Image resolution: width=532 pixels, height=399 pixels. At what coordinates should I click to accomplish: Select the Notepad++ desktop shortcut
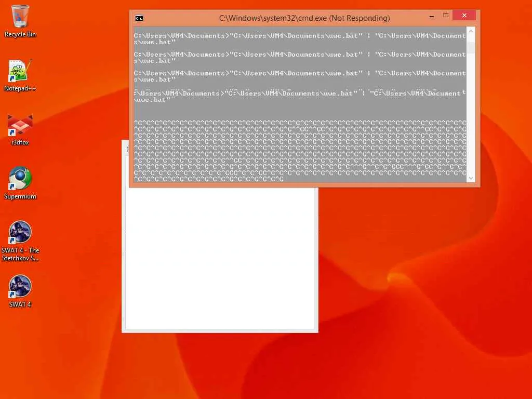[x=20, y=75]
